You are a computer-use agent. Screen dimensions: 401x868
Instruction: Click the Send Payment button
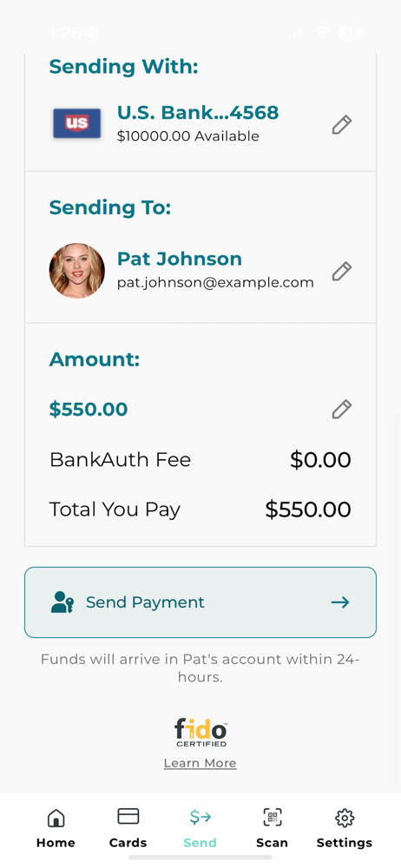(200, 602)
